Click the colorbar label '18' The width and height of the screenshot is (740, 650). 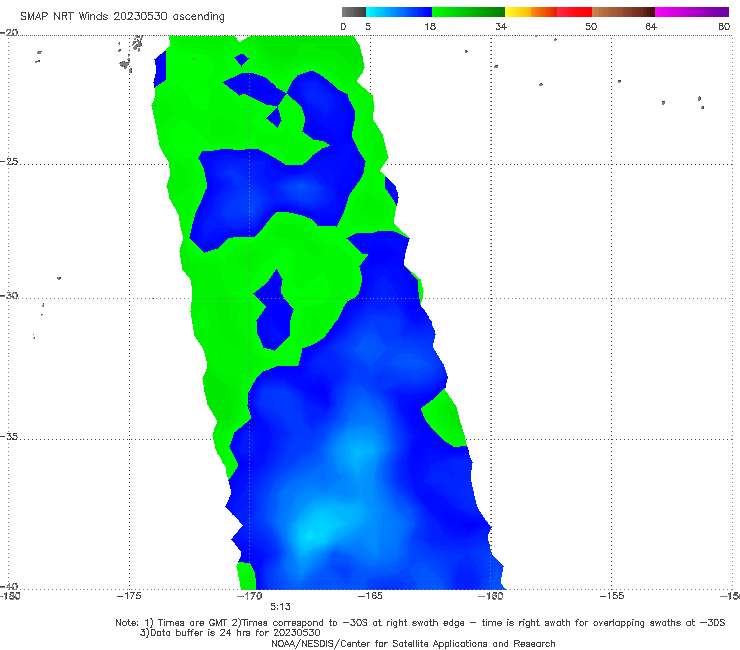[x=430, y=27]
